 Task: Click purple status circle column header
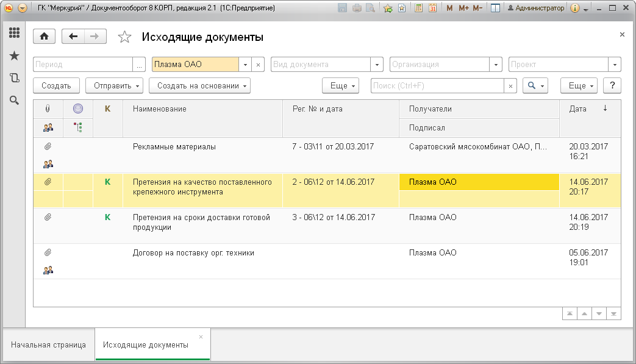pyautogui.click(x=78, y=109)
